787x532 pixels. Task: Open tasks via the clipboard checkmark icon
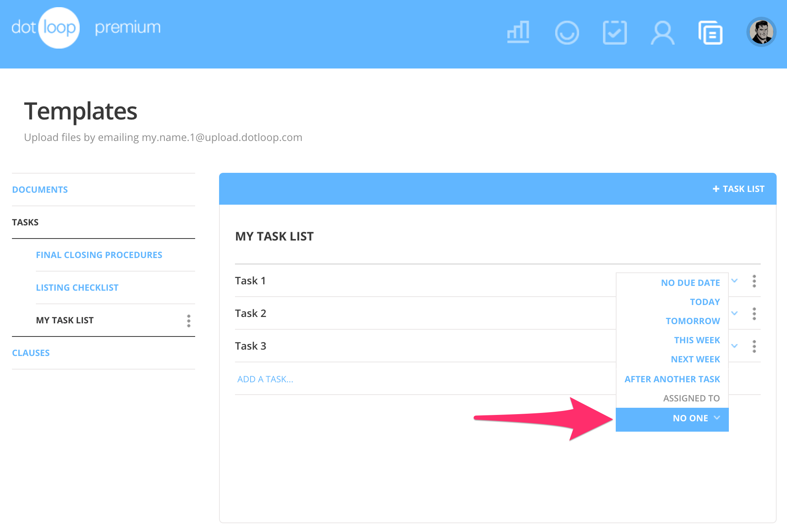(614, 32)
